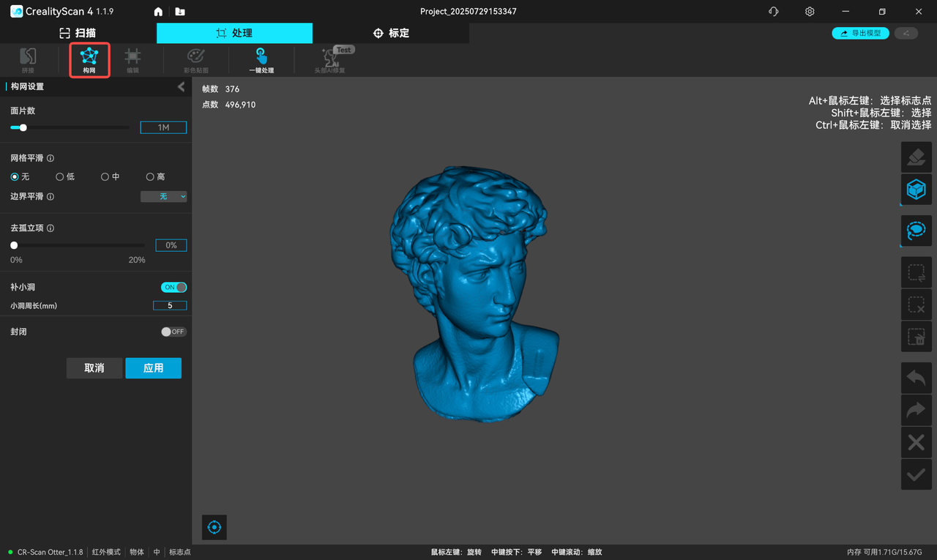Viewport: 937px width, 560px height.
Task: Switch to the 扫描 scan tab
Action: point(78,33)
